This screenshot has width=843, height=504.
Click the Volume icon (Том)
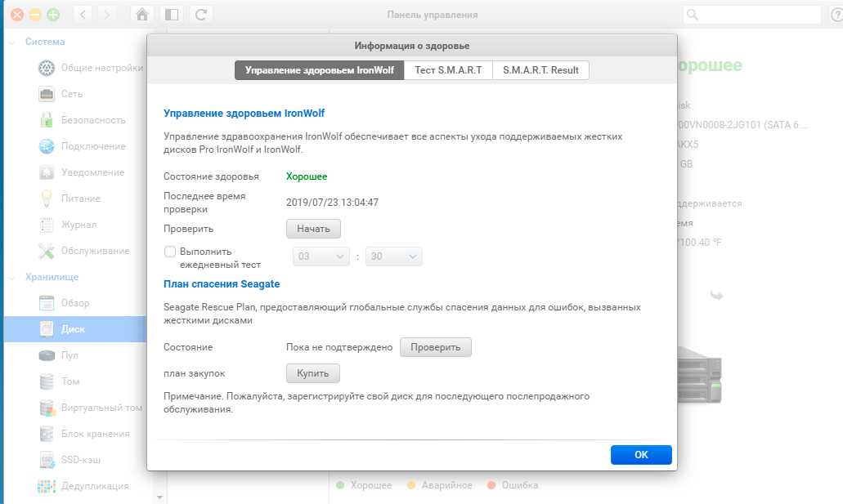(47, 381)
